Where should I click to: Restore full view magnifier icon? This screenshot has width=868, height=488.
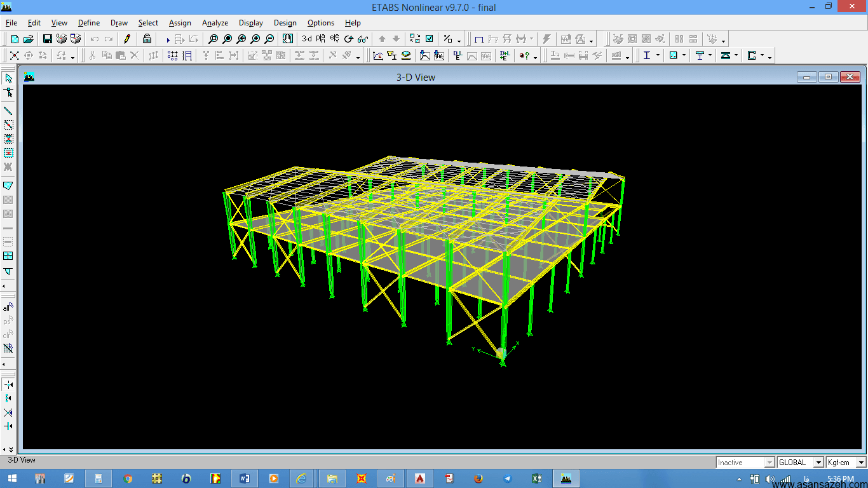pos(227,39)
